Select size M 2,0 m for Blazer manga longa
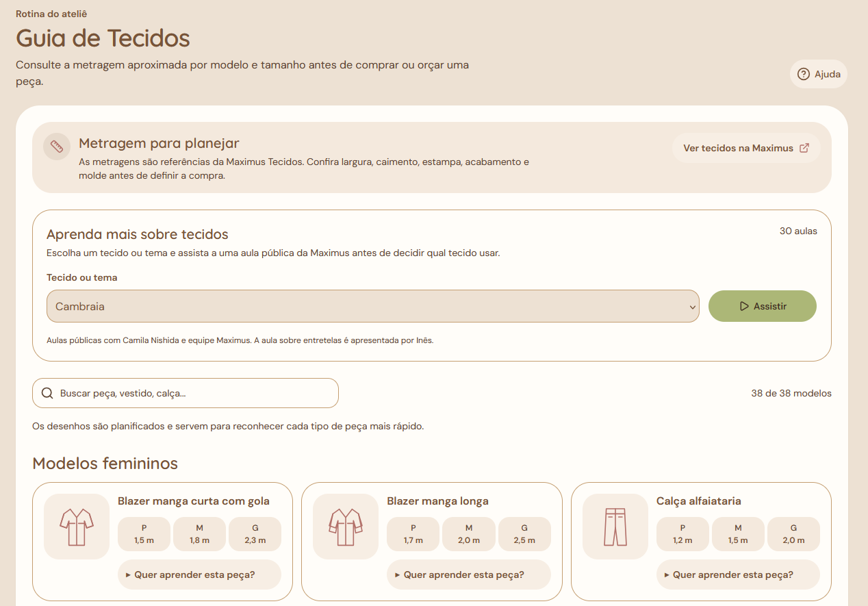 [x=469, y=534]
